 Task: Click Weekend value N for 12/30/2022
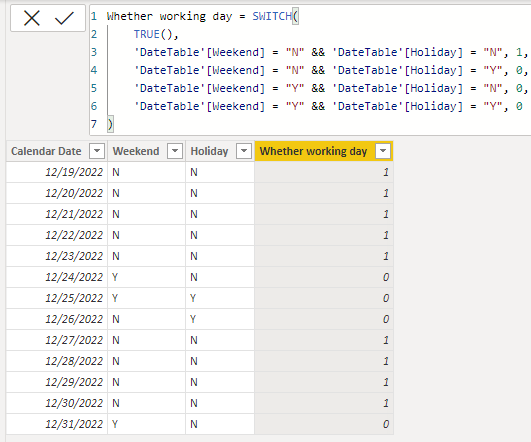tap(146, 403)
